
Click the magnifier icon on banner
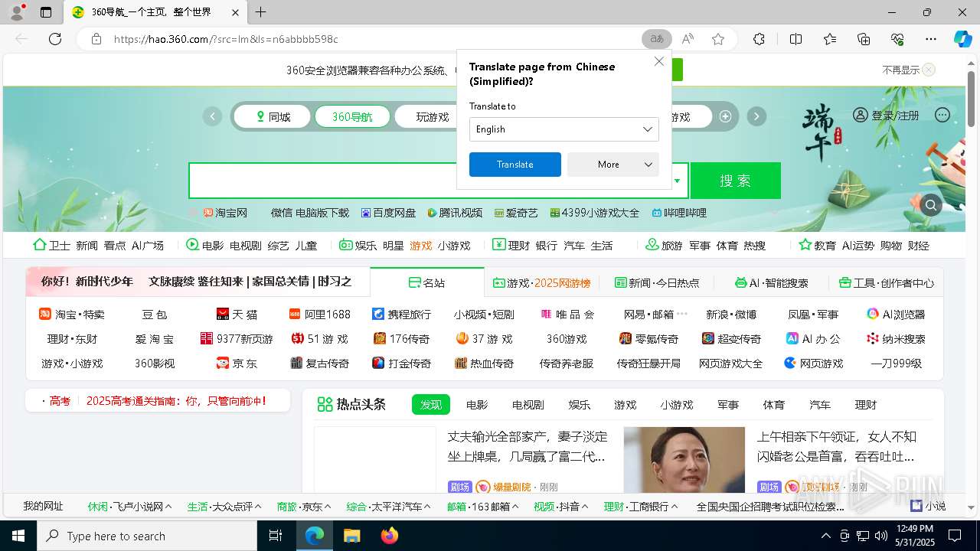tap(931, 204)
